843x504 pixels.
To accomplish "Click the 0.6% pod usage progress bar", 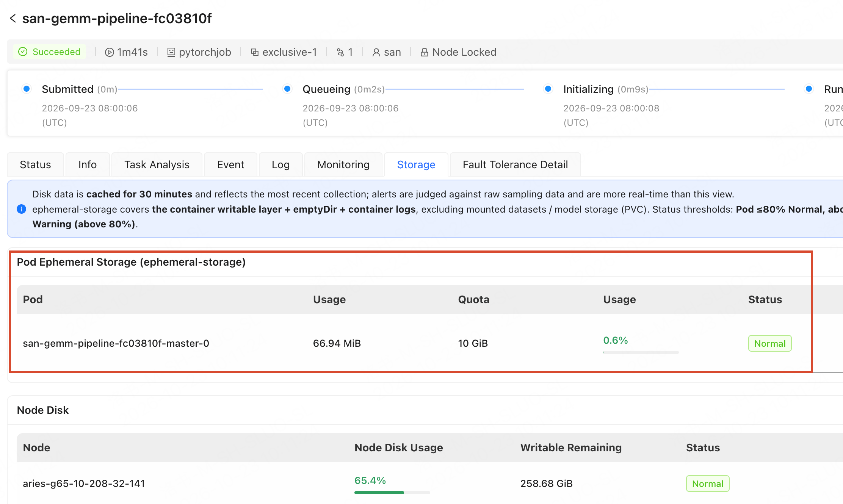I will click(641, 352).
